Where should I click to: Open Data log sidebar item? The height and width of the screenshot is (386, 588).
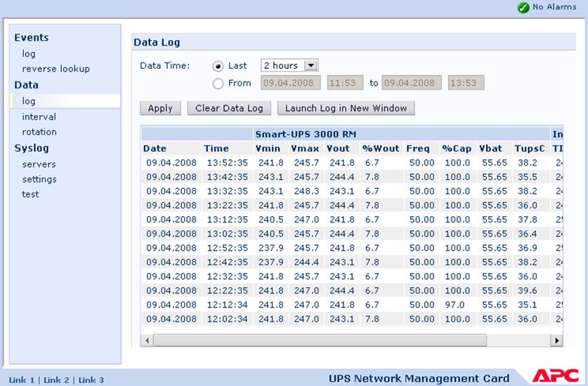29,101
